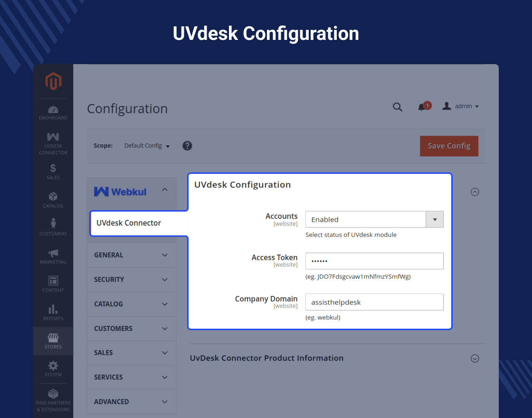Open the Stores sidebar menu
Viewport: 532px width, 418px height.
pos(53,341)
